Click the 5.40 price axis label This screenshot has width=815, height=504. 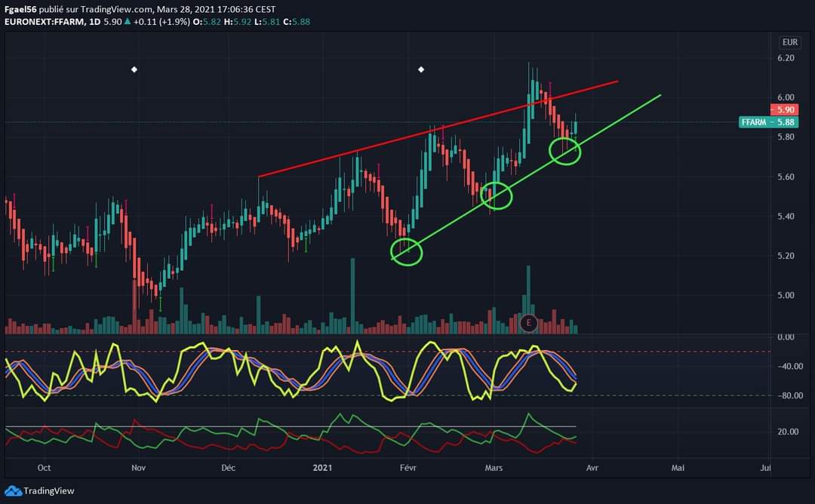tap(786, 216)
